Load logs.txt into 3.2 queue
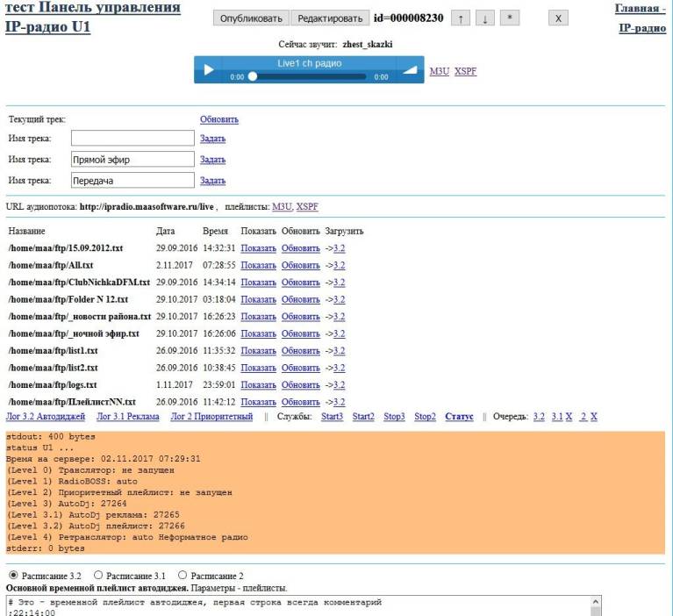 (x=339, y=385)
